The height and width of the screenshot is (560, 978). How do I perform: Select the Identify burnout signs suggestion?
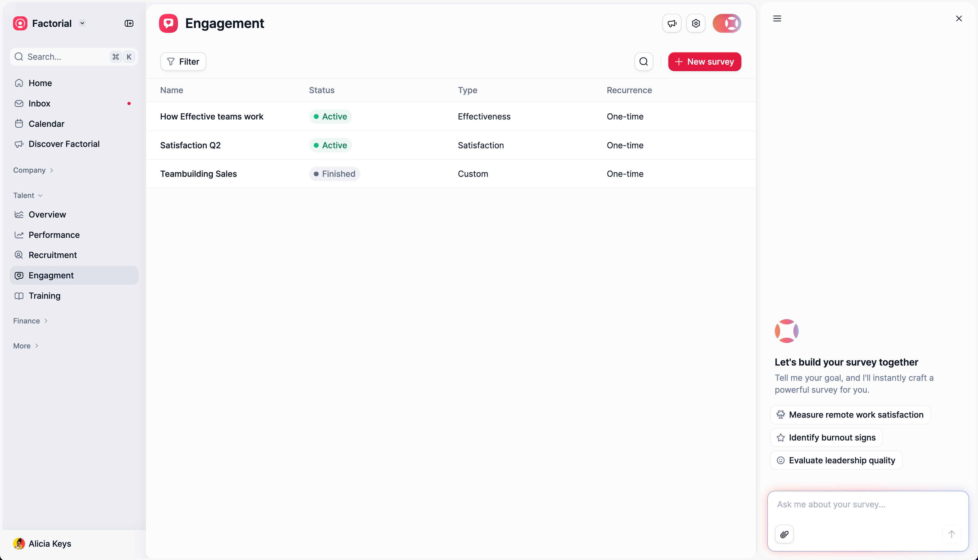pos(826,437)
